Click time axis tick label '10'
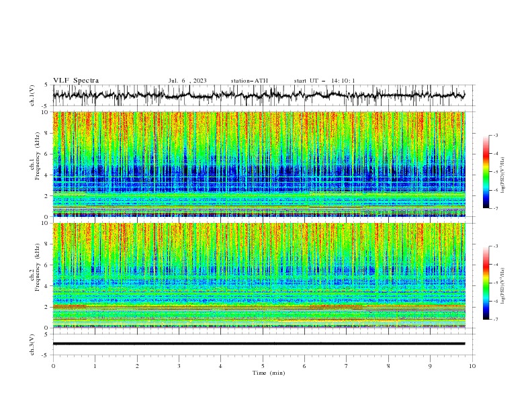The image size is (532, 411). [x=472, y=366]
